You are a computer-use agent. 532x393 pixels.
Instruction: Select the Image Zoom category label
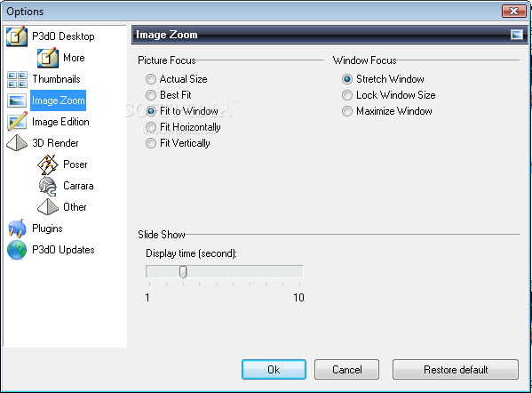click(58, 100)
